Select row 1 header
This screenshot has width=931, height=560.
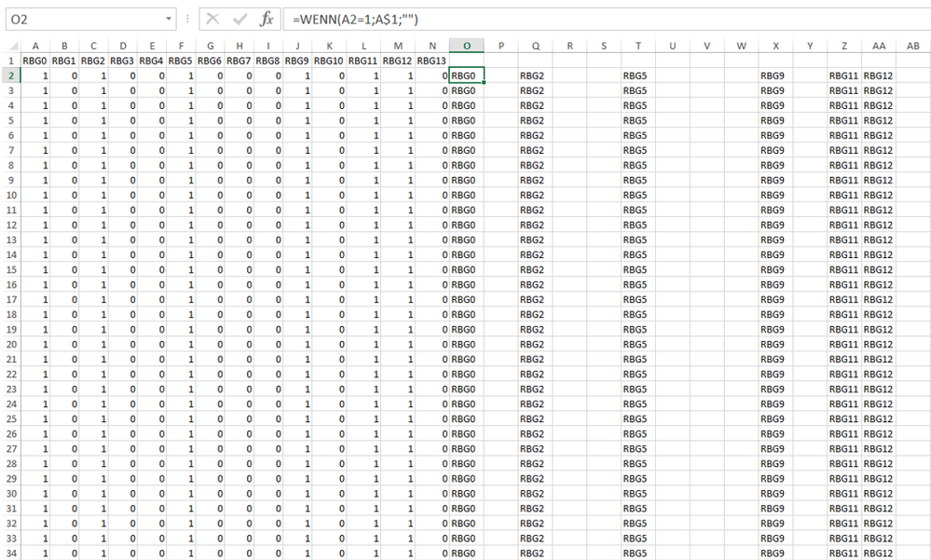click(8, 61)
